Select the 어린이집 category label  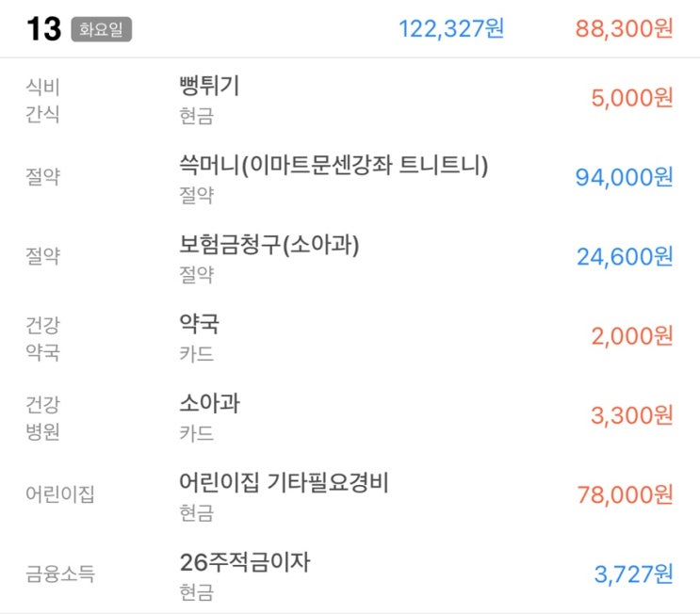pos(60,494)
